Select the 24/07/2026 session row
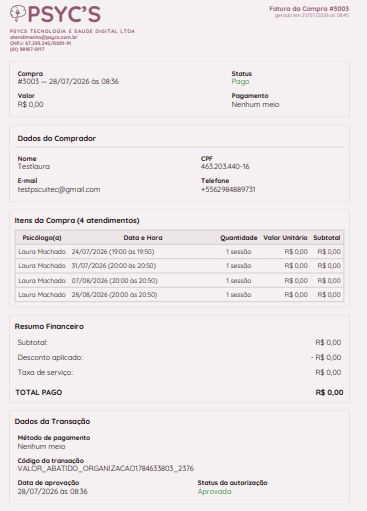Image resolution: width=367 pixels, height=511 pixels. [x=179, y=252]
